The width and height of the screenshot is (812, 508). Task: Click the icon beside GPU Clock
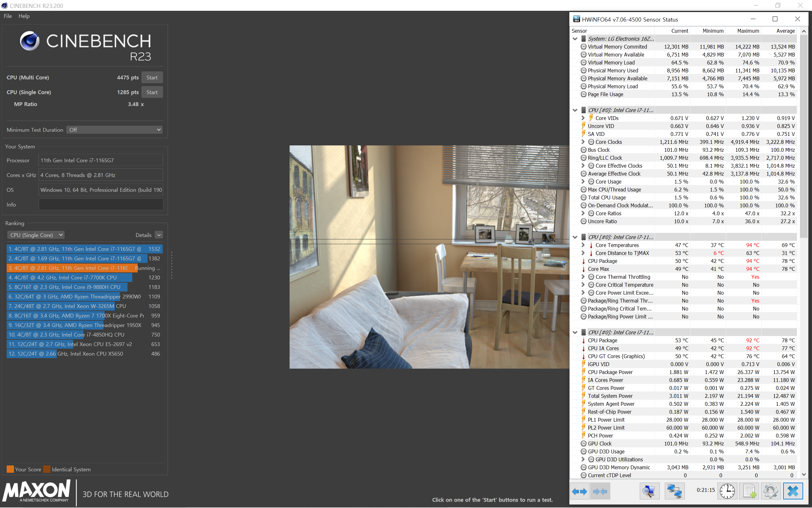click(x=584, y=444)
